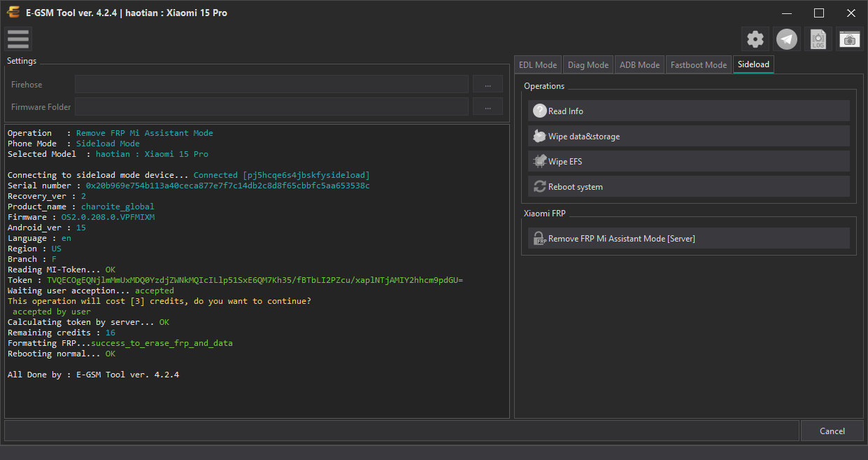Switch to the EDL Mode tab

[538, 64]
